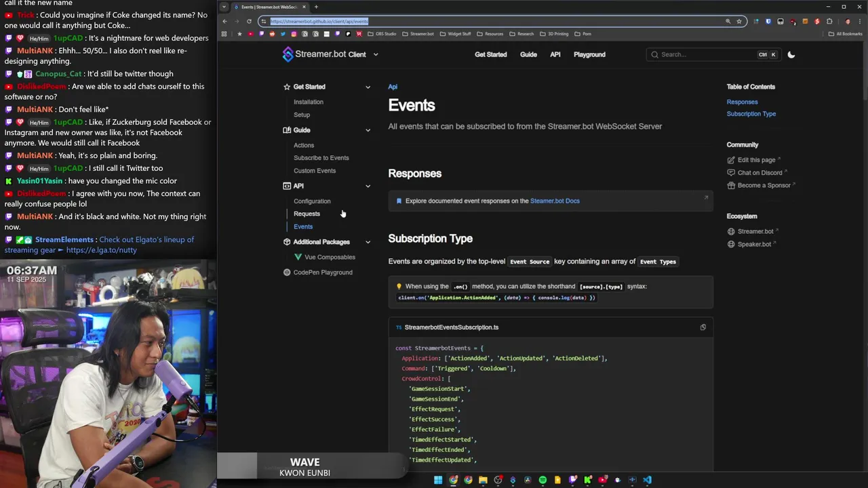This screenshot has height=488, width=868.
Task: Click the globe icon next to Speaker.bot
Action: (731, 245)
